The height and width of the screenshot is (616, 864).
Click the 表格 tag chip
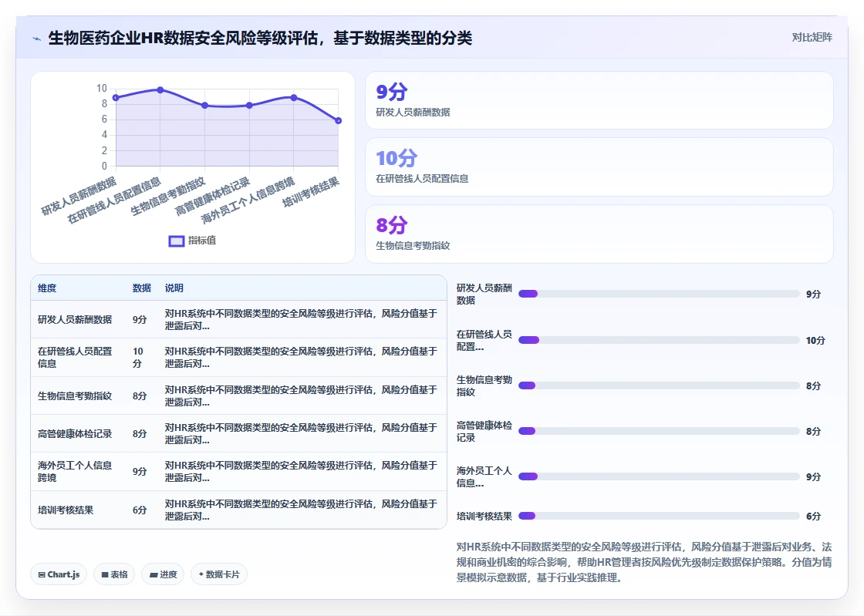pos(114,574)
